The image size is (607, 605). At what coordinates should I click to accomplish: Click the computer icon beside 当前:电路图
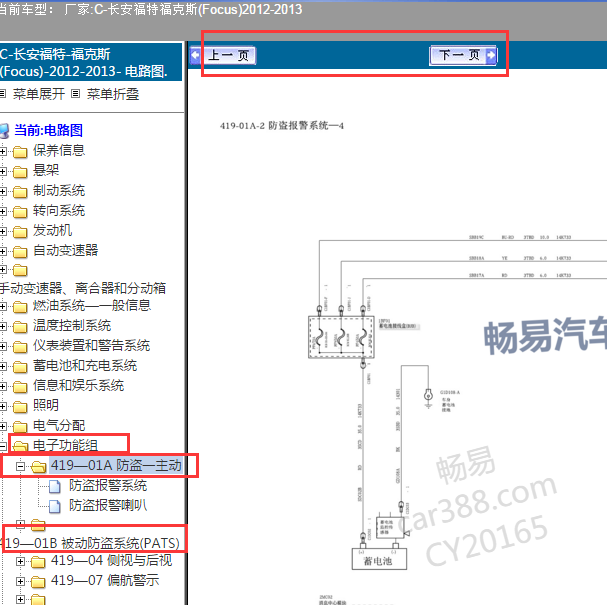coord(4,131)
